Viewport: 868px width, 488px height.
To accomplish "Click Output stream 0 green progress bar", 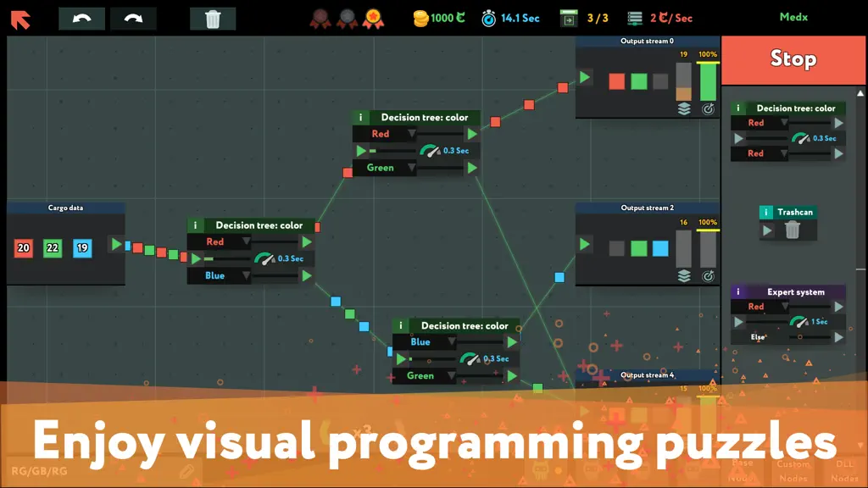I will point(708,81).
